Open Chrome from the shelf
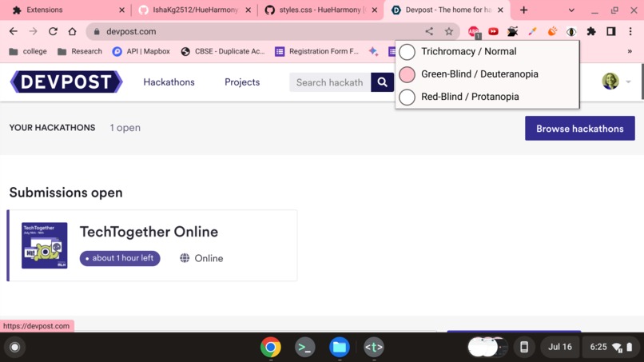The height and width of the screenshot is (362, 644). 271,347
